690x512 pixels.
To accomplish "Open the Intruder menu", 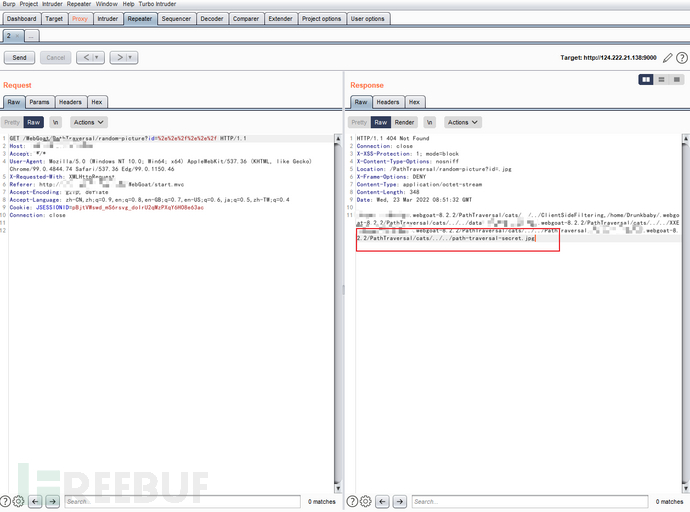I will 52,4.
